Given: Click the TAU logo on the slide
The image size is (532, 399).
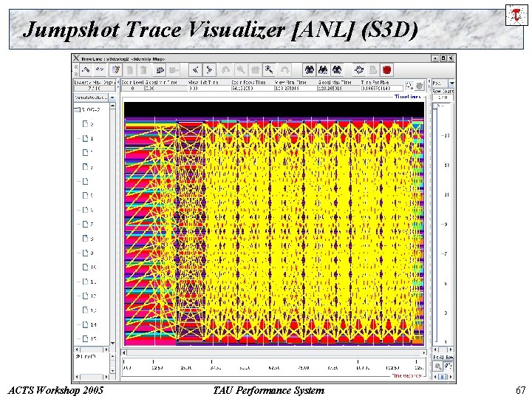Looking at the screenshot, I should pyautogui.click(x=516, y=15).
